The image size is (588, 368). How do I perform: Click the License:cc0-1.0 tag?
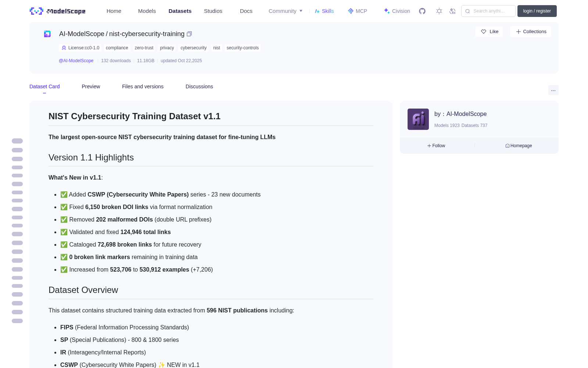click(80, 48)
